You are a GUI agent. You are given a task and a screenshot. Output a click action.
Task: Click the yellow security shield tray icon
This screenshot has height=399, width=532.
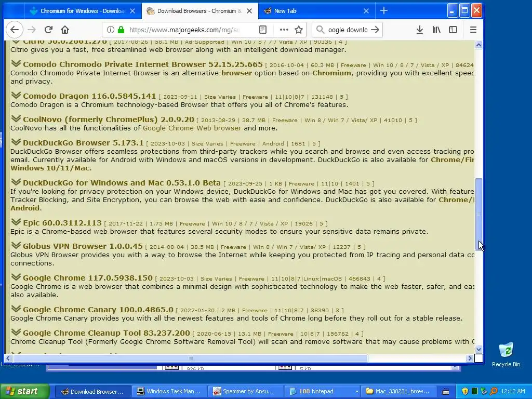click(465, 391)
